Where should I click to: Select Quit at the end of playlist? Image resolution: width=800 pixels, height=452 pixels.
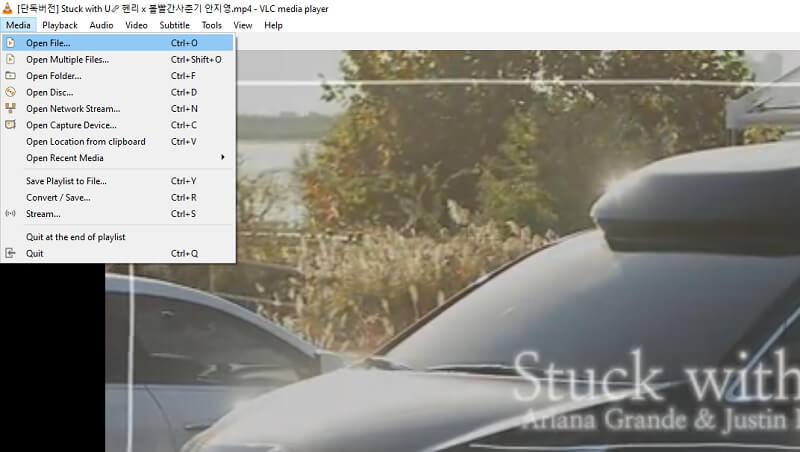(x=75, y=237)
